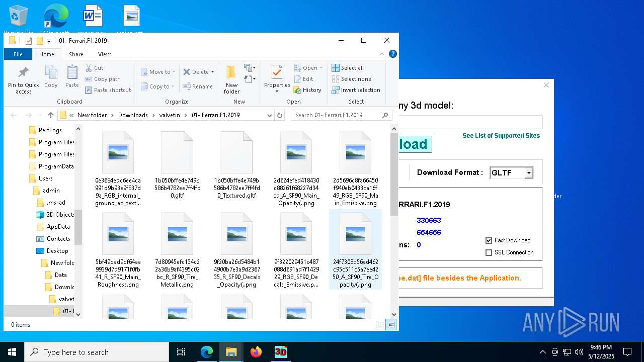Open 3D app from taskbar
This screenshot has height=362, width=644.
coord(281,352)
